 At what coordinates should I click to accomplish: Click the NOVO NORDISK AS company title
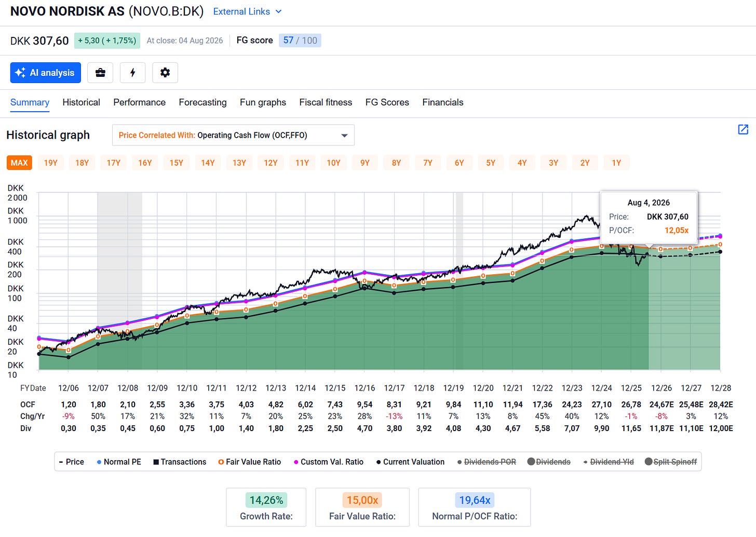(x=67, y=11)
